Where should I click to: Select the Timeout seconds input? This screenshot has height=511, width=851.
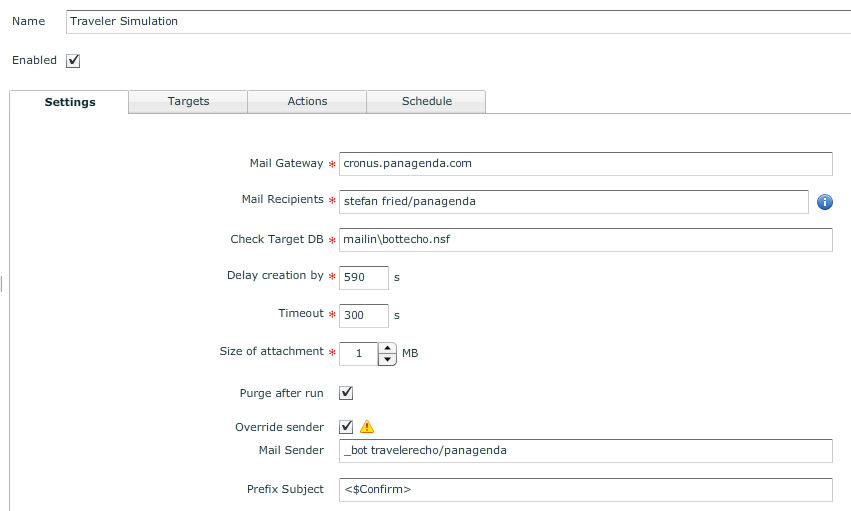(363, 315)
